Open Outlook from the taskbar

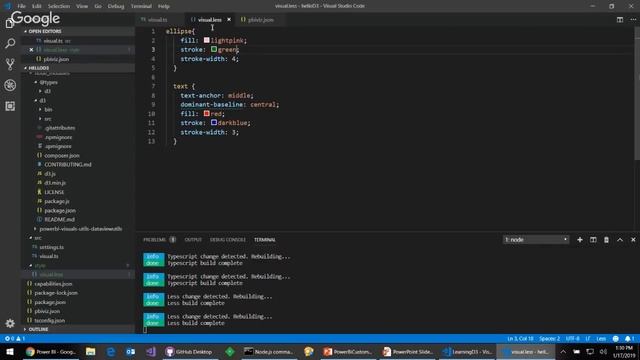point(131,351)
